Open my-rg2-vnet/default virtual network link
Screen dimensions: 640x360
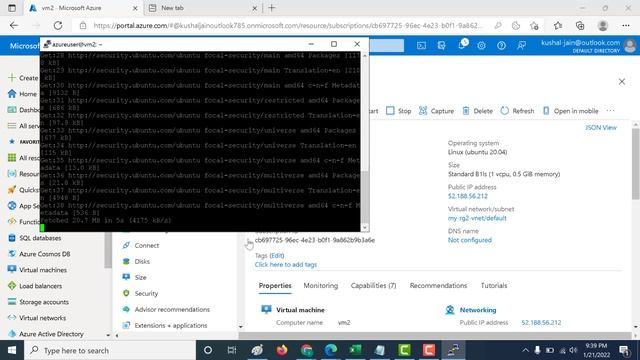pyautogui.click(x=477, y=218)
